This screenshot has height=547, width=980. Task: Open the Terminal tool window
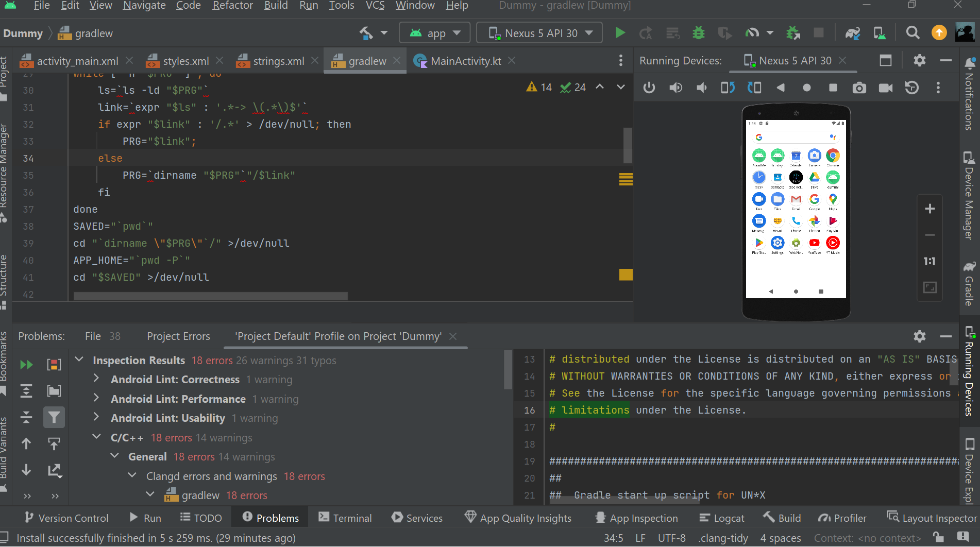[x=345, y=518]
